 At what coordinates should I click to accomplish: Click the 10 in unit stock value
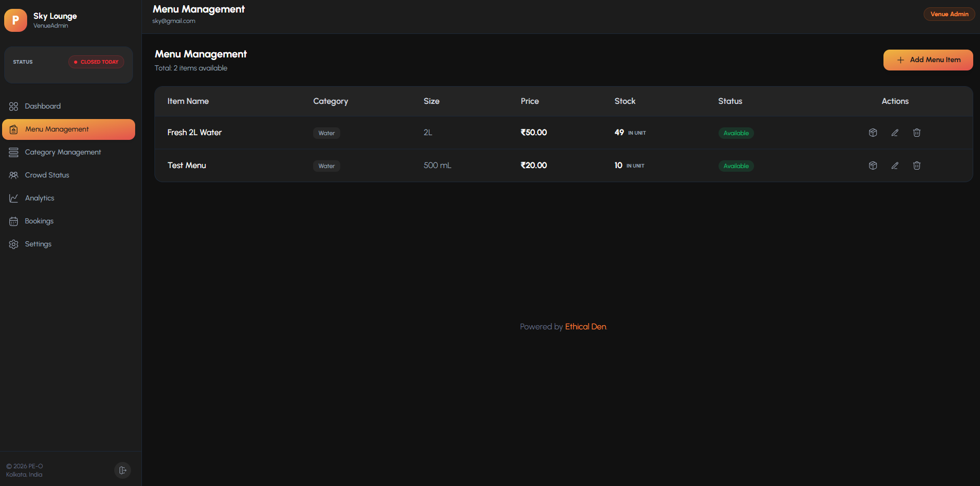coord(629,165)
